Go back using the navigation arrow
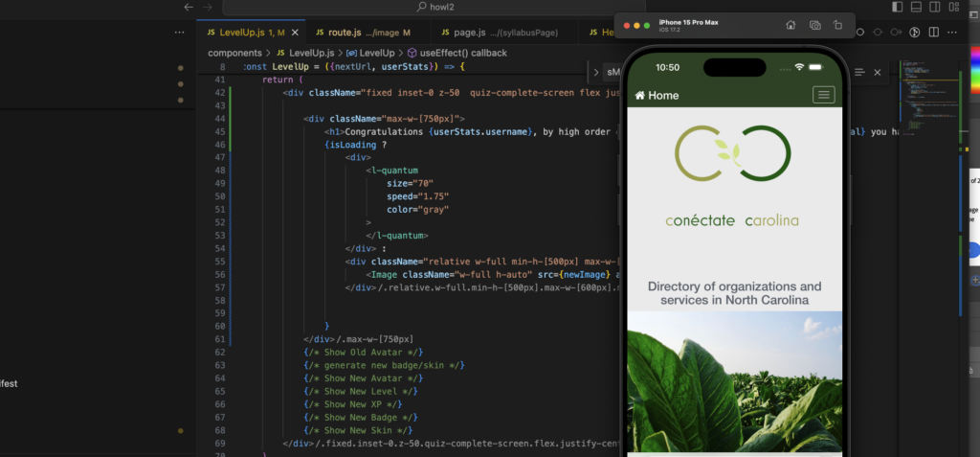The image size is (980, 457). click(189, 7)
